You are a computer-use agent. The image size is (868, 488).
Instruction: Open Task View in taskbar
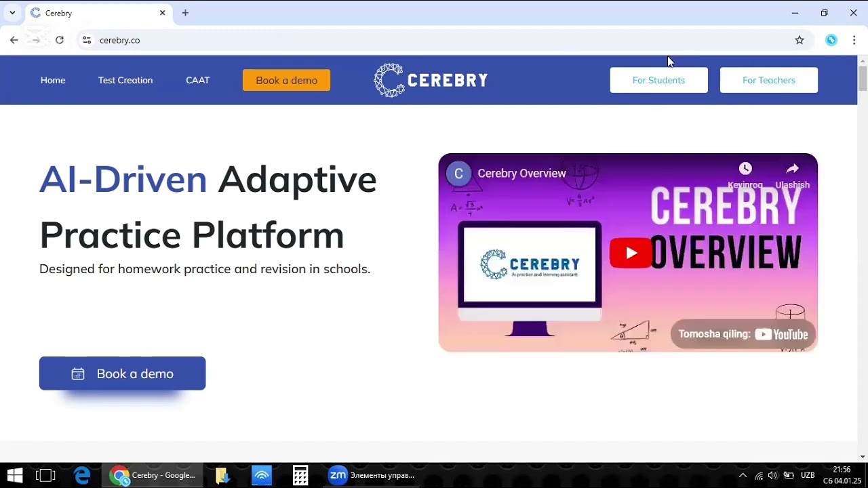45,475
